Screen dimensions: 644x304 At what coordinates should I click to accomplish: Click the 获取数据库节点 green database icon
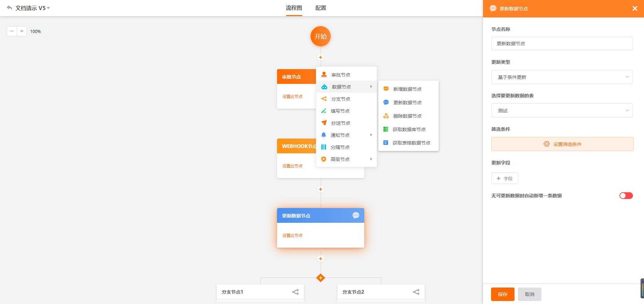[x=386, y=129]
